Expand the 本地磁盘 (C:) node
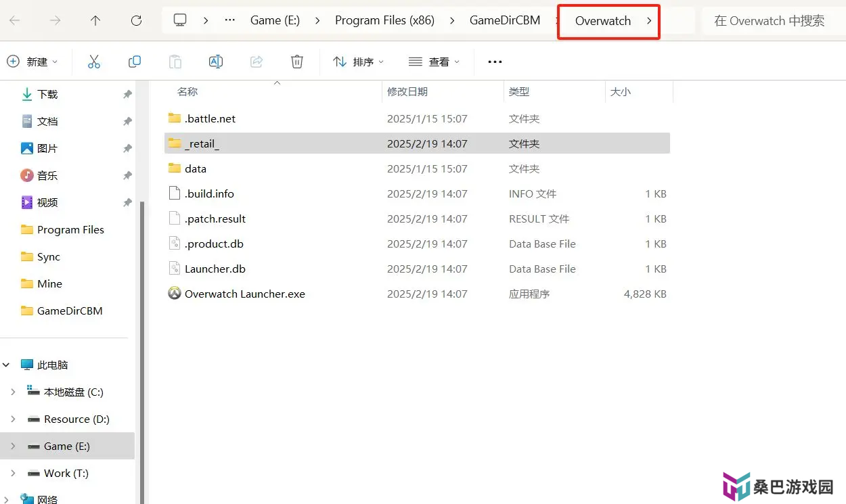Viewport: 846px width, 504px height. click(x=13, y=392)
